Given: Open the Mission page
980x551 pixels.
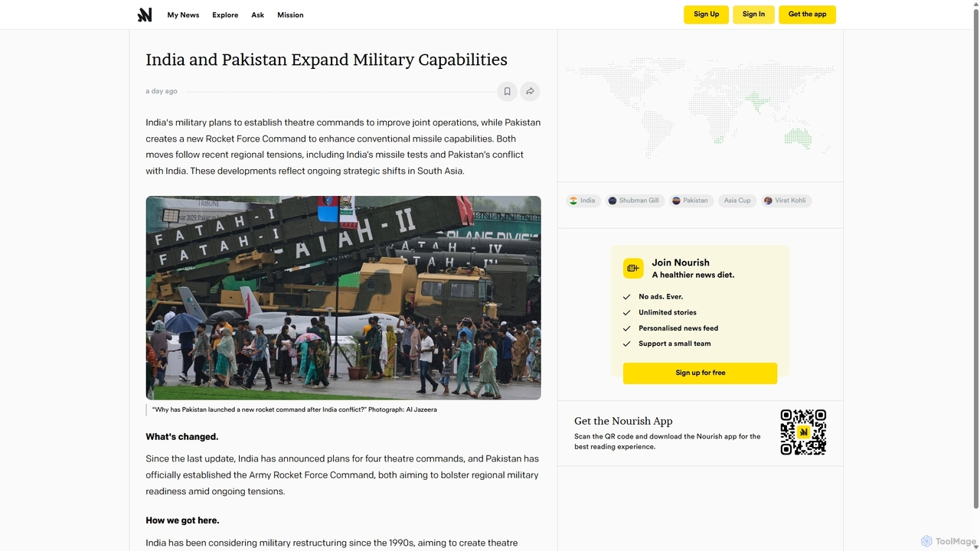Looking at the screenshot, I should 290,15.
